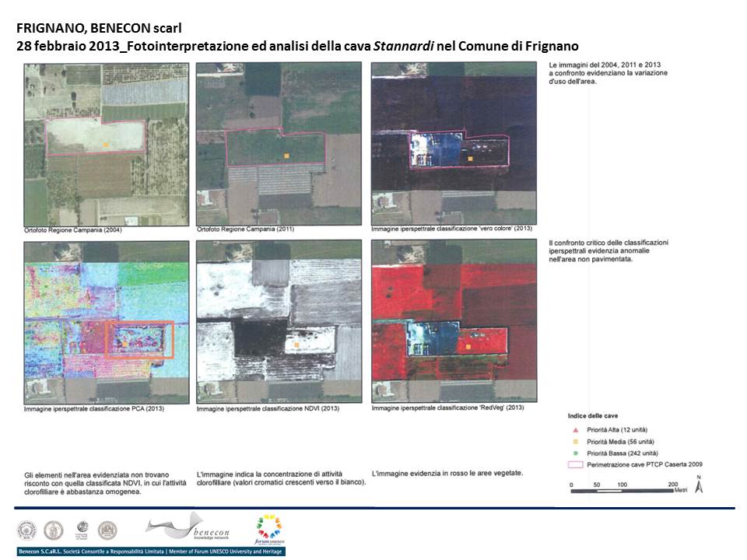The width and height of the screenshot is (747, 560).
Task: Click the scale value '200'
Action: point(672,485)
